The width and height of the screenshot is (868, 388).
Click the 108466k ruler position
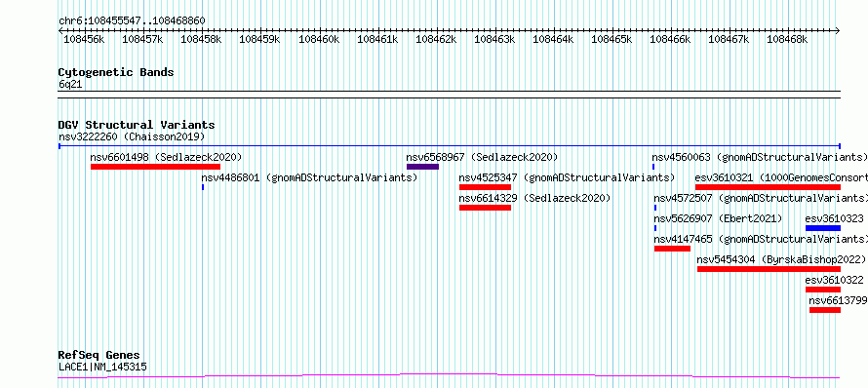[670, 39]
